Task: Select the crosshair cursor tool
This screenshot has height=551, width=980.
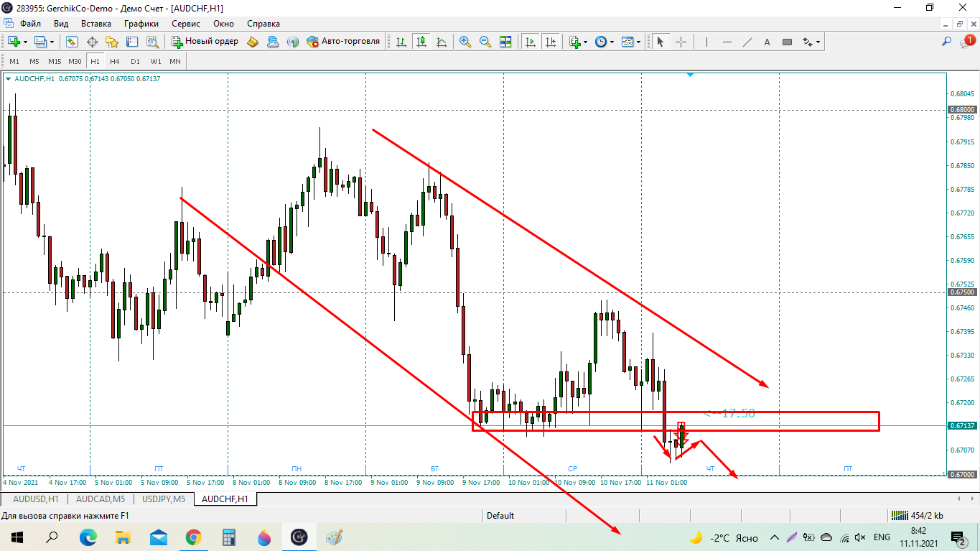Action: coord(681,42)
